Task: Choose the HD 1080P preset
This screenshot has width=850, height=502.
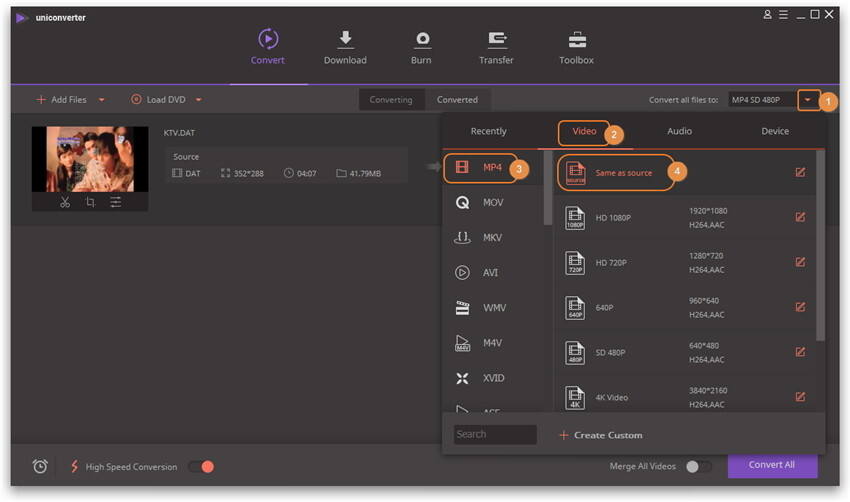Action: 685,217
